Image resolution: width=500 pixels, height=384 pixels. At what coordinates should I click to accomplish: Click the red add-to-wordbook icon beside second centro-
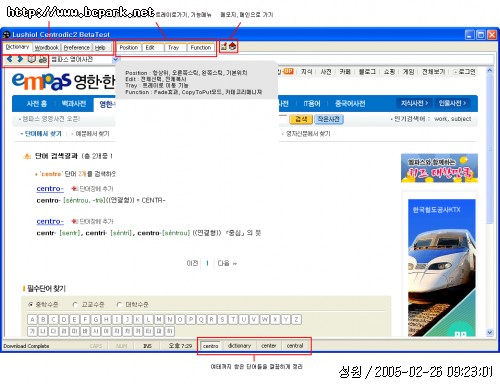tap(75, 221)
